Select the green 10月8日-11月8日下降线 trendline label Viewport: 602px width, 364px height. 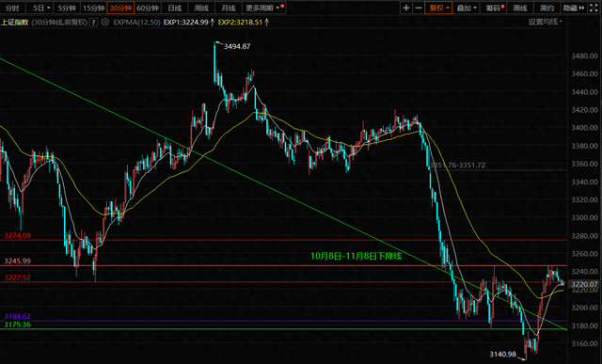click(356, 256)
